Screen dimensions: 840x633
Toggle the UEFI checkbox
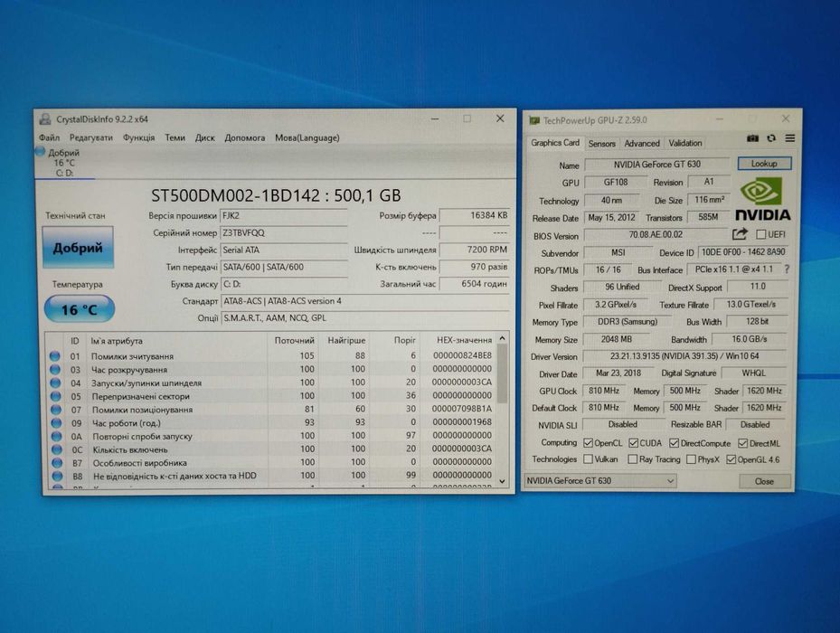(x=760, y=234)
